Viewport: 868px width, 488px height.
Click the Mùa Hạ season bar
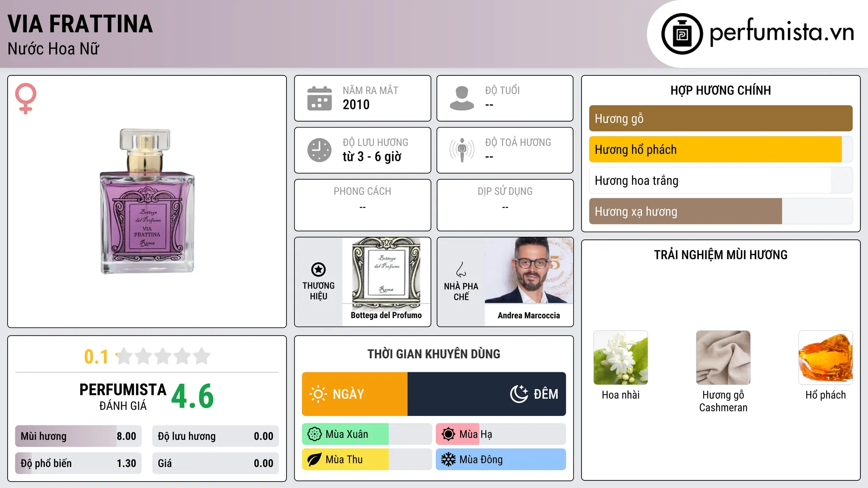tap(501, 434)
